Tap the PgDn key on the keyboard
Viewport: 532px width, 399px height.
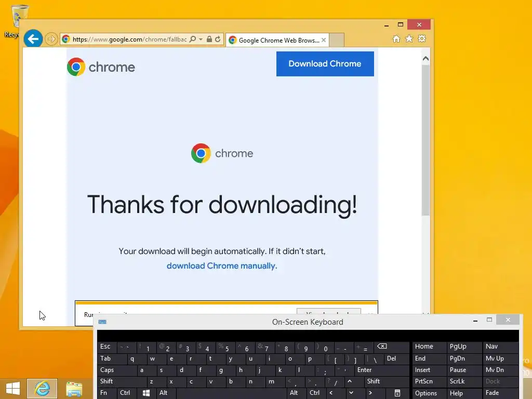point(464,358)
